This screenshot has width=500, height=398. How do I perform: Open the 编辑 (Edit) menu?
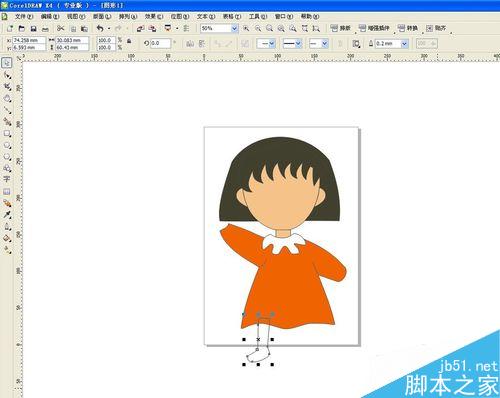[x=50, y=16]
